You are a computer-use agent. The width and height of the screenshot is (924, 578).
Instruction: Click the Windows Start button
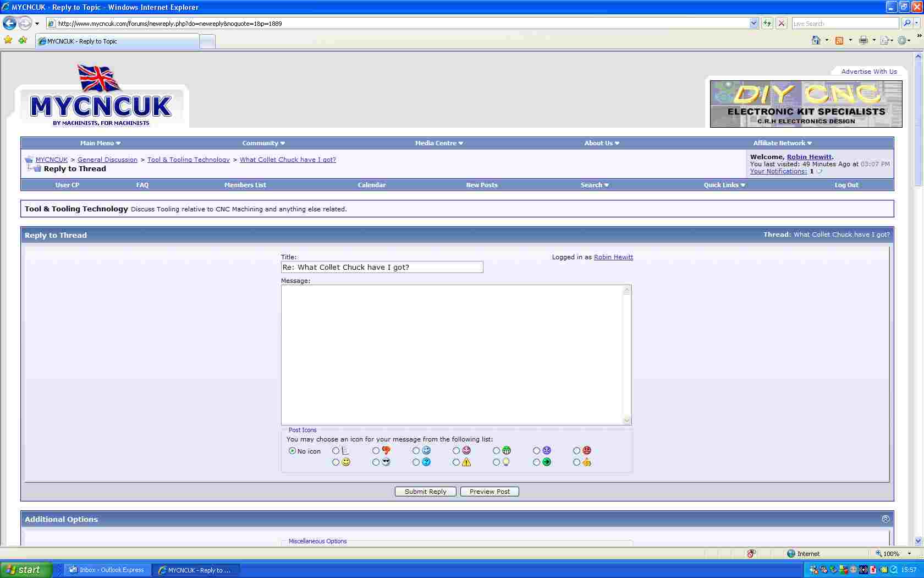click(26, 570)
